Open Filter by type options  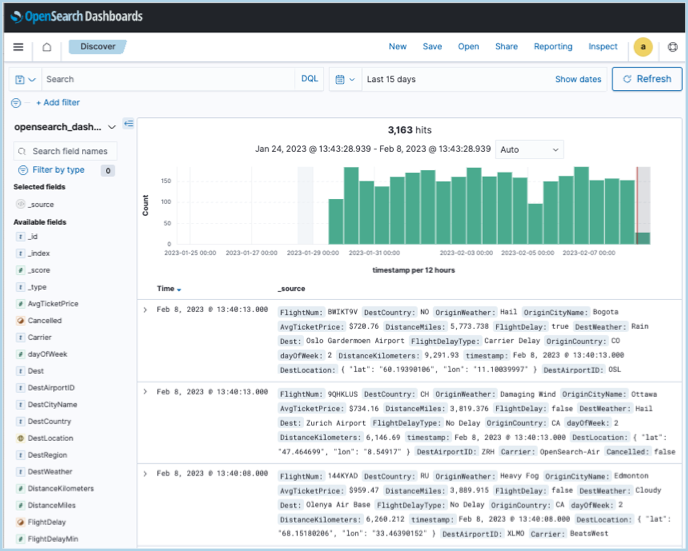coord(58,170)
